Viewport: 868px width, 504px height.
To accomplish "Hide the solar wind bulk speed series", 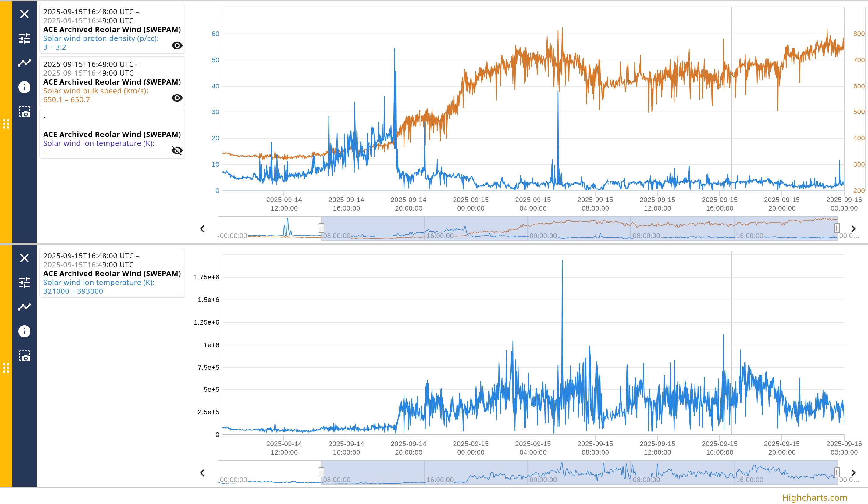I will (177, 98).
